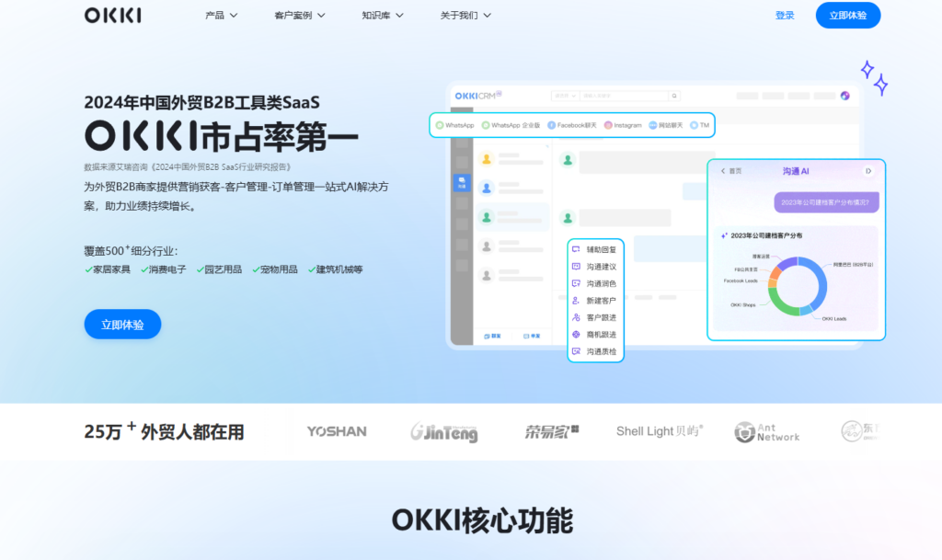Image resolution: width=942 pixels, height=560 pixels.
Task: Click the 登录 link
Action: click(784, 15)
